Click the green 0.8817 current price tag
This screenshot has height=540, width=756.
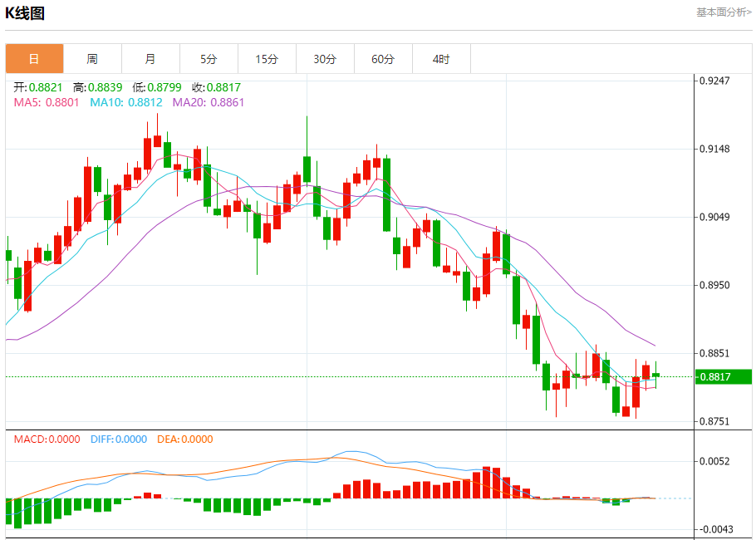point(724,376)
